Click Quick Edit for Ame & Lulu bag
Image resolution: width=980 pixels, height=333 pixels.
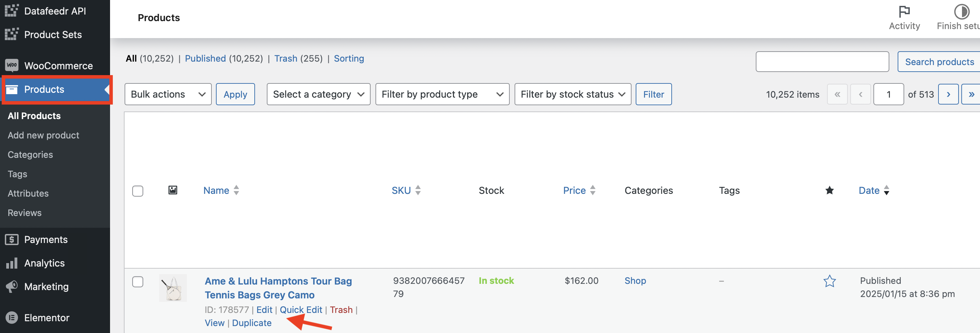(301, 310)
